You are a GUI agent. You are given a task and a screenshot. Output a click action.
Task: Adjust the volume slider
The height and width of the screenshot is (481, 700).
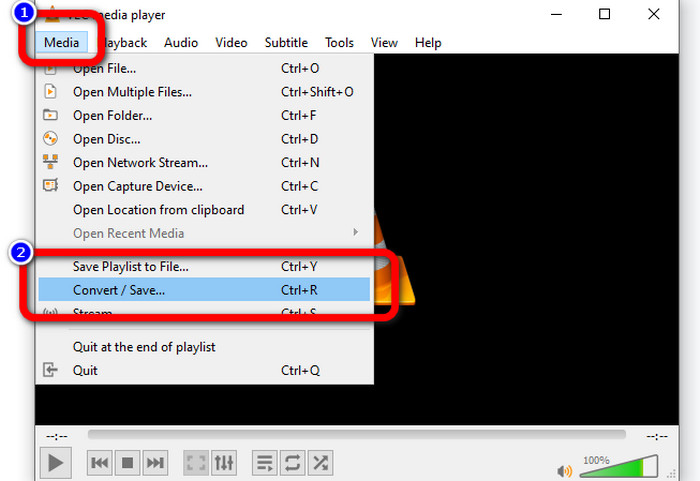coord(620,466)
